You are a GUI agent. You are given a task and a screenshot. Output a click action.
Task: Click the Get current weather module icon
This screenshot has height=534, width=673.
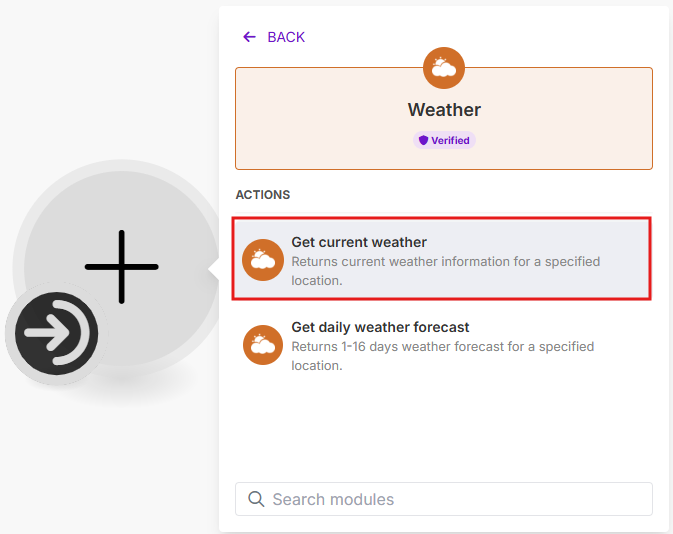pos(263,260)
